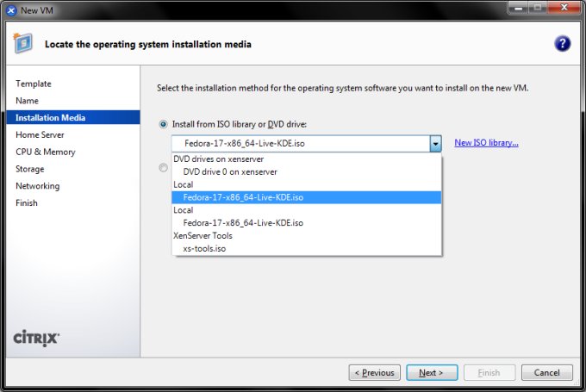This screenshot has height=392, width=586.
Task: Switch to CPU & Memory step
Action: click(46, 152)
